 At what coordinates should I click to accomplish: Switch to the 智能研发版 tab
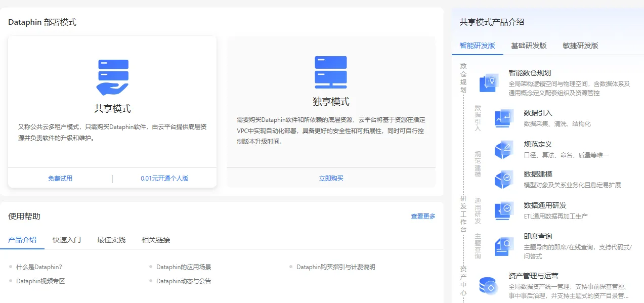pyautogui.click(x=477, y=46)
